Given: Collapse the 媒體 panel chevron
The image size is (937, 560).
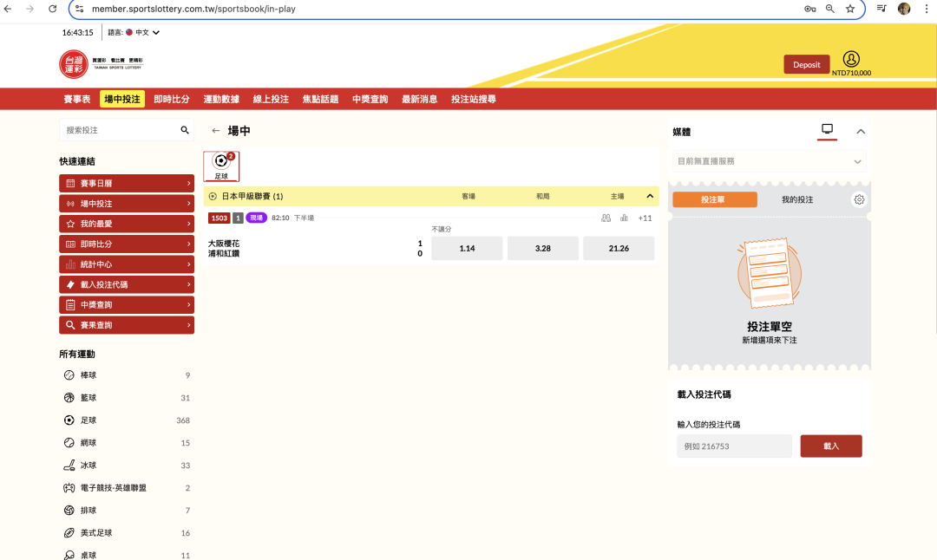Looking at the screenshot, I should pos(861,132).
